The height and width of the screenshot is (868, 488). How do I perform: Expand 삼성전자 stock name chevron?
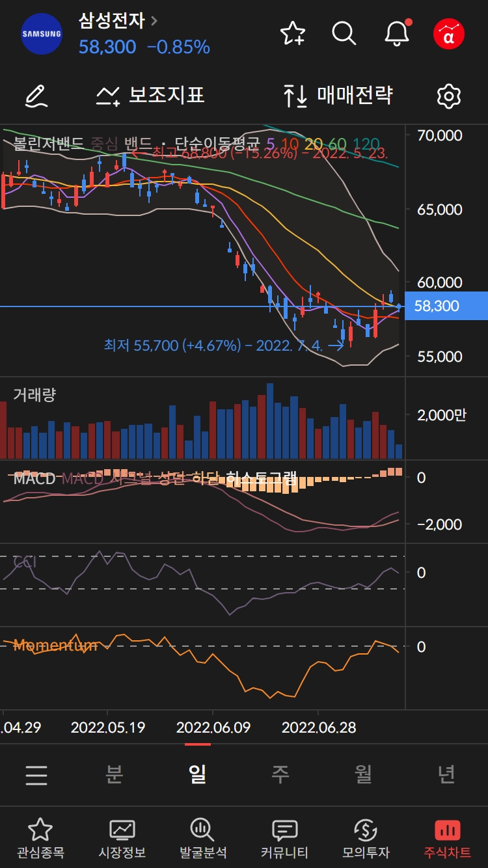tap(154, 20)
